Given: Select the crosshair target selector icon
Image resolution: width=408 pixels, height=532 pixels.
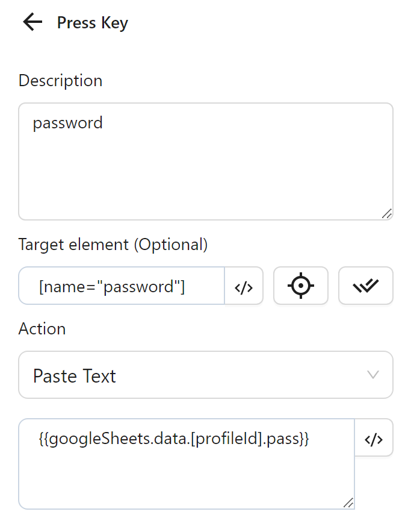Looking at the screenshot, I should click(301, 286).
